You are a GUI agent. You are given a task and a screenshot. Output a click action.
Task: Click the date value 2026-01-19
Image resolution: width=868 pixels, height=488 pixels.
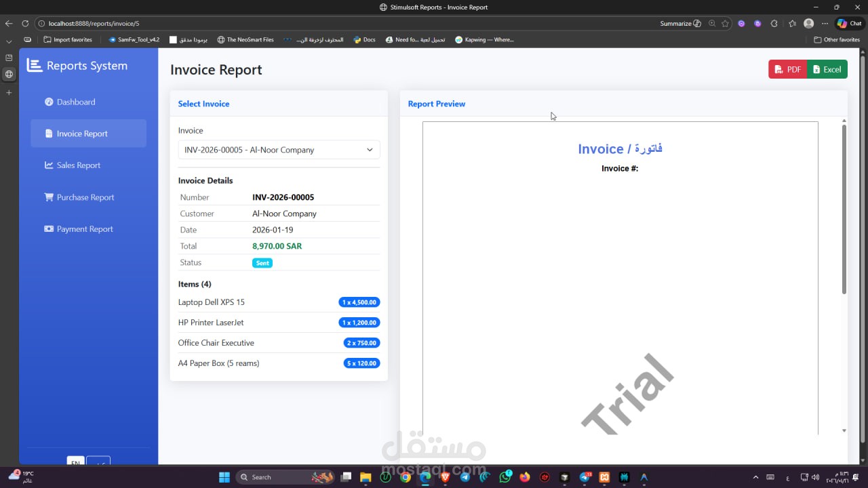pos(273,230)
